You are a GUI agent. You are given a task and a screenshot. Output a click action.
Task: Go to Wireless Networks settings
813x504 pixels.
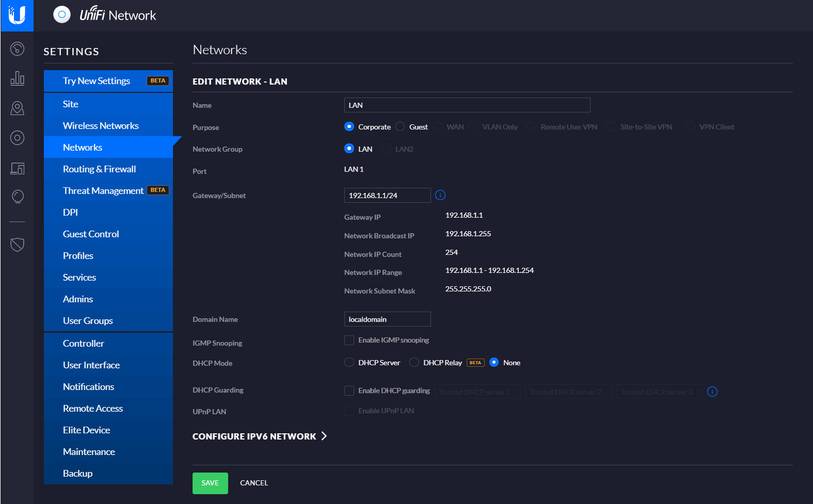pos(101,126)
